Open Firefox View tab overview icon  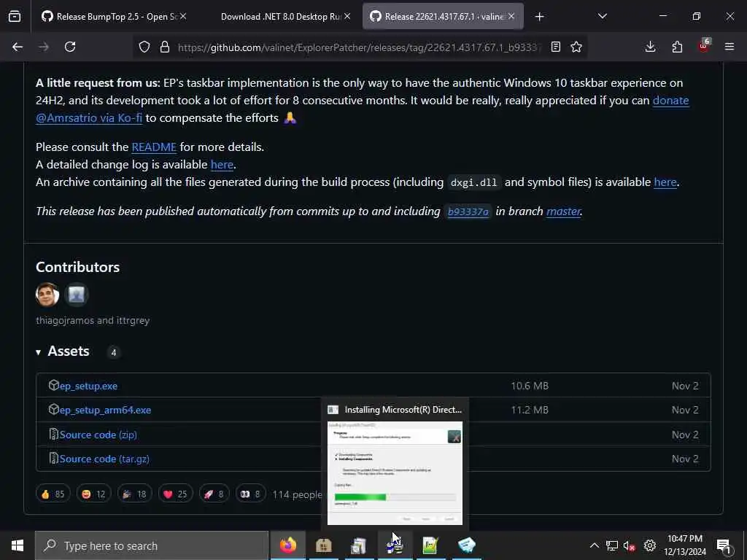click(x=15, y=16)
